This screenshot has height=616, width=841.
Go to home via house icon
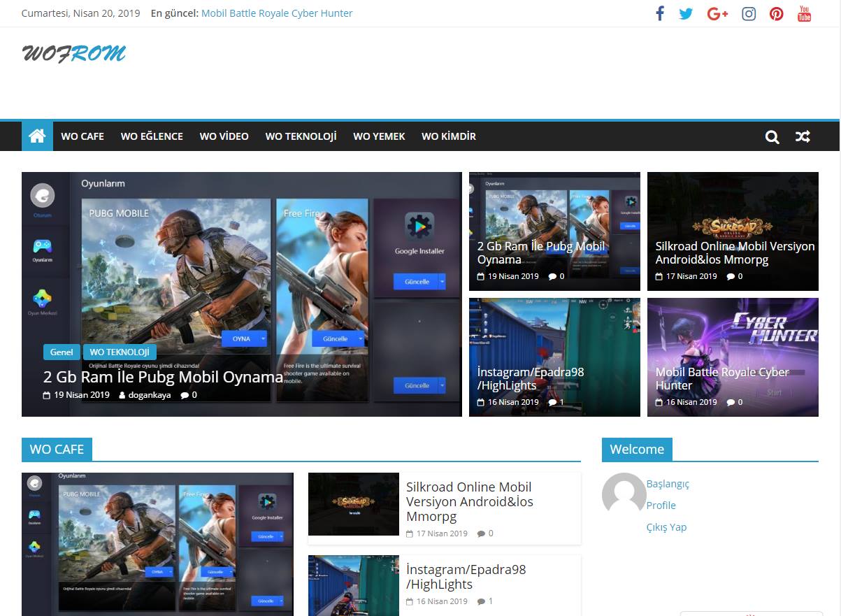37,136
